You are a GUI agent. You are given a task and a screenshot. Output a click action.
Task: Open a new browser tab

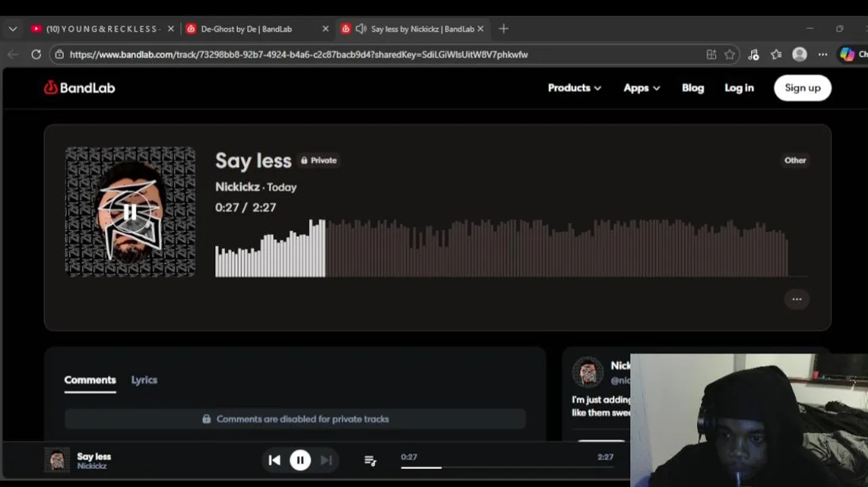coord(504,29)
